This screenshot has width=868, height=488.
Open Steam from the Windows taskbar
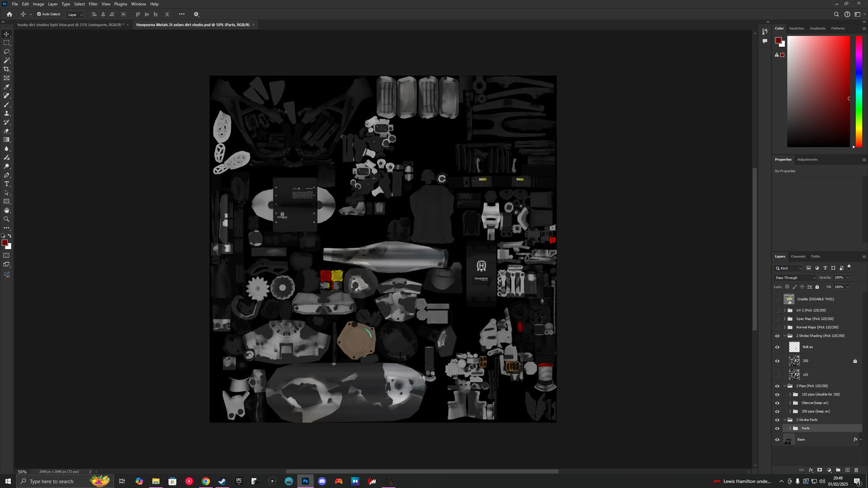[222, 481]
